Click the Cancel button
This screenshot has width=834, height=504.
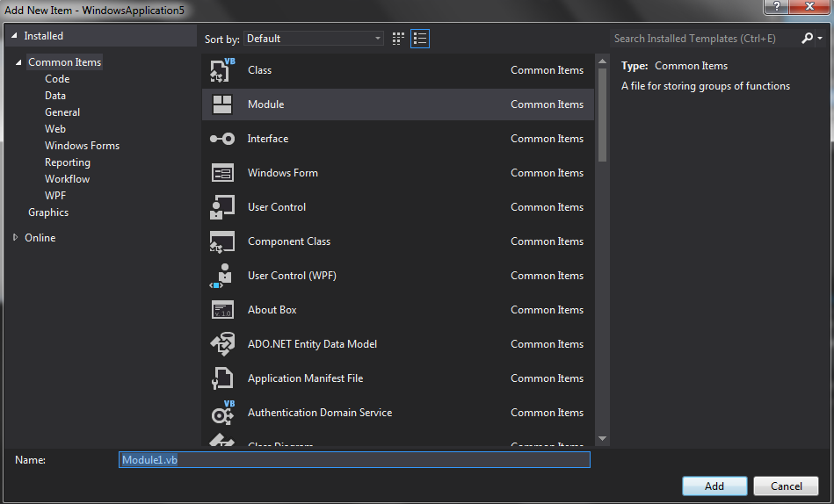click(787, 486)
